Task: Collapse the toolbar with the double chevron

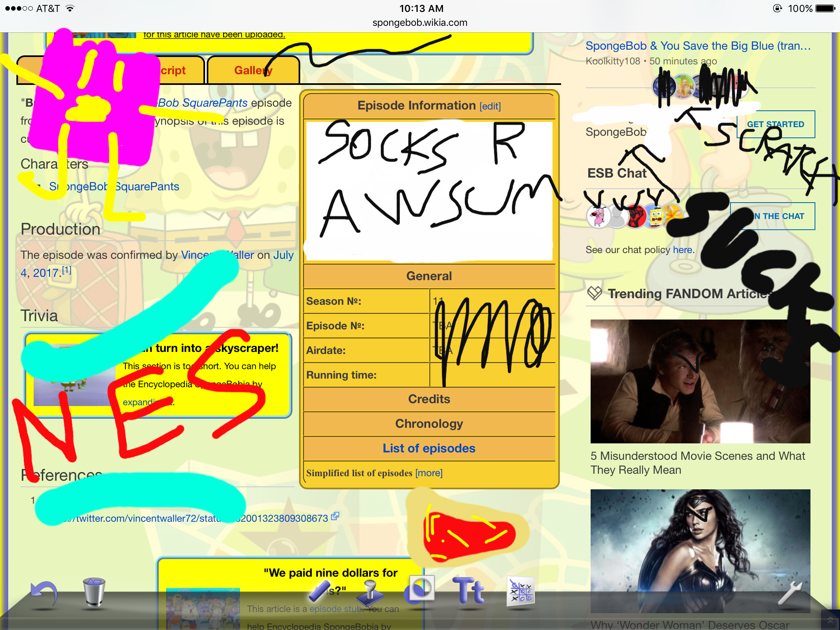Action: (x=831, y=620)
